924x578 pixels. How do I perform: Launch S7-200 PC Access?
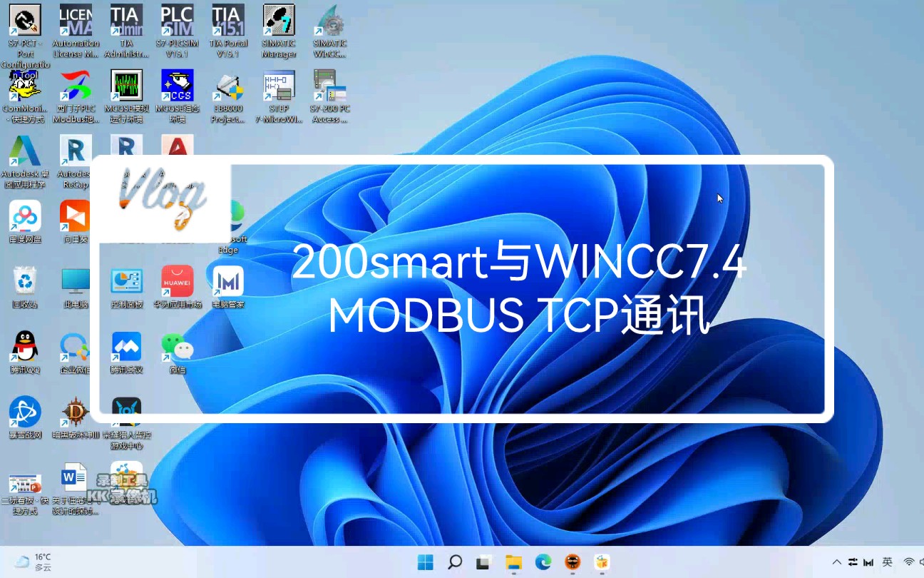point(330,86)
